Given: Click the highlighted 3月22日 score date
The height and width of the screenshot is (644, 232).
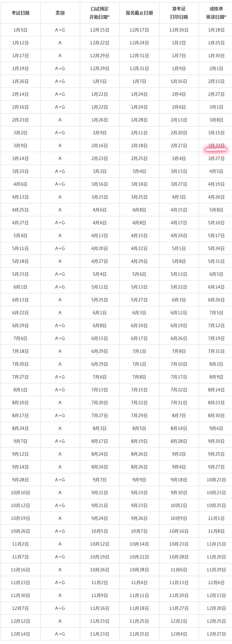Looking at the screenshot, I should coord(216,145).
